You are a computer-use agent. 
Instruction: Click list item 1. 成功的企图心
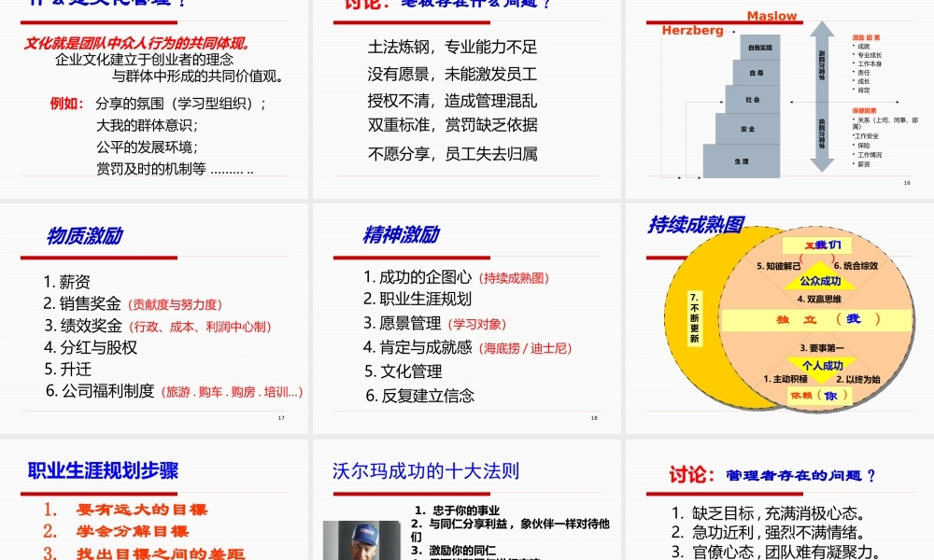point(417,276)
